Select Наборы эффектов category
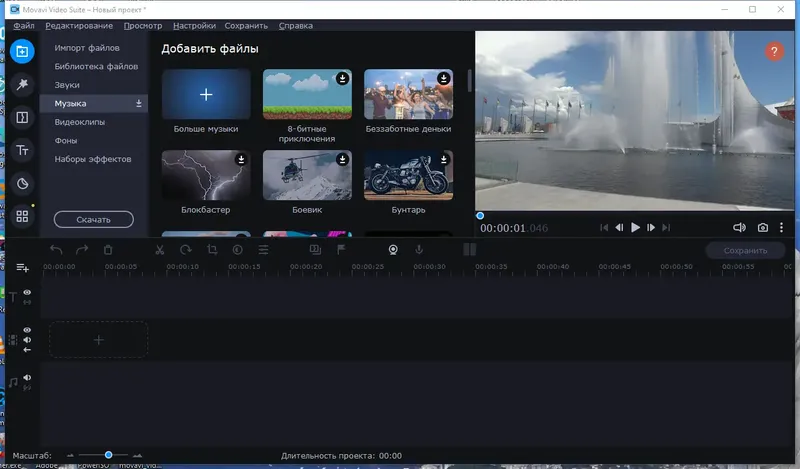This screenshot has height=469, width=800. click(94, 159)
